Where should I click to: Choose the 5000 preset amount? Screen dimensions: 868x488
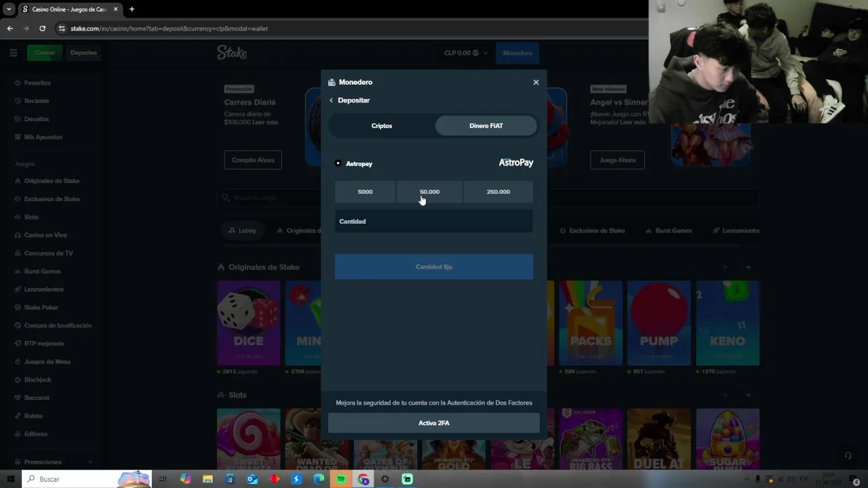365,192
